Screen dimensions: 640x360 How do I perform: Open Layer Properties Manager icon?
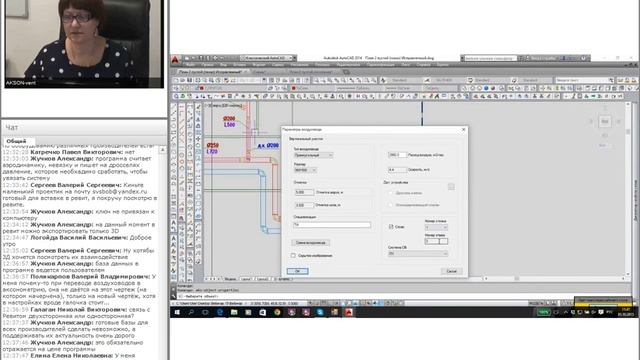[176, 88]
